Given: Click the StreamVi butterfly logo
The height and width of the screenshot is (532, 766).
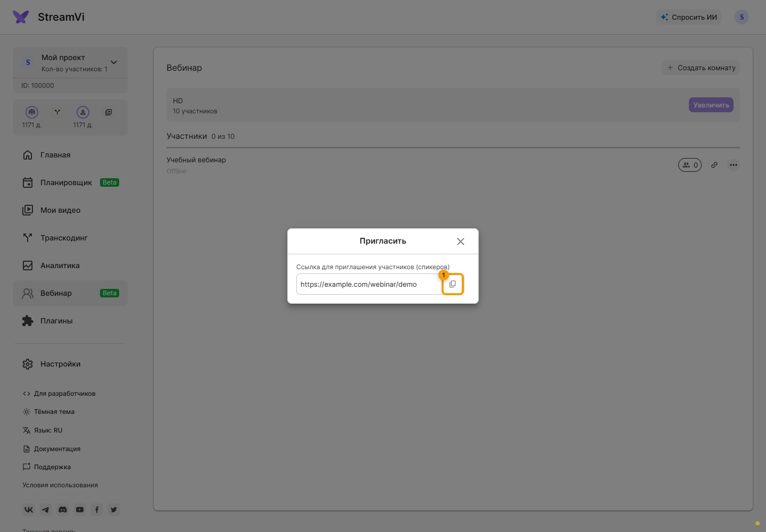Looking at the screenshot, I should (x=21, y=17).
